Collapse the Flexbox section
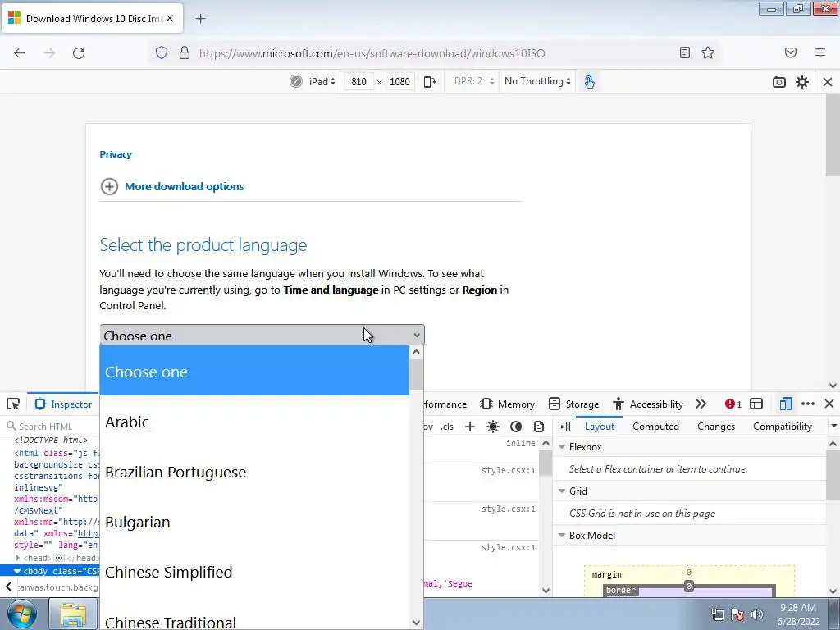Image resolution: width=840 pixels, height=630 pixels. (x=562, y=447)
